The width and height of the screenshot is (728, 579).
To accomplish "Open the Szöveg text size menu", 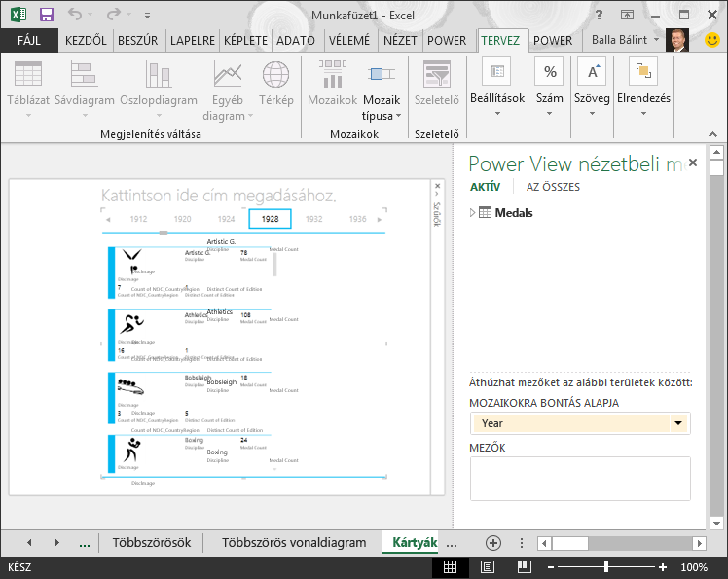I will tap(592, 88).
